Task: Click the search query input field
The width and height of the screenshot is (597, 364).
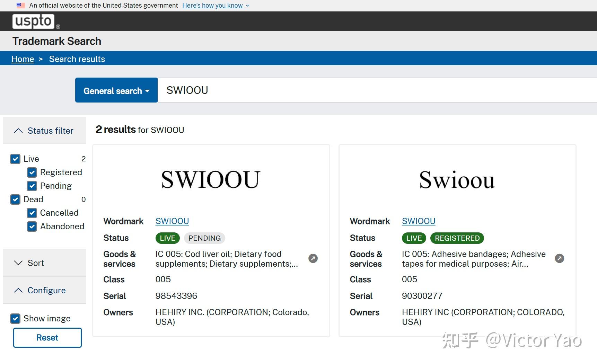Action: tap(312, 90)
